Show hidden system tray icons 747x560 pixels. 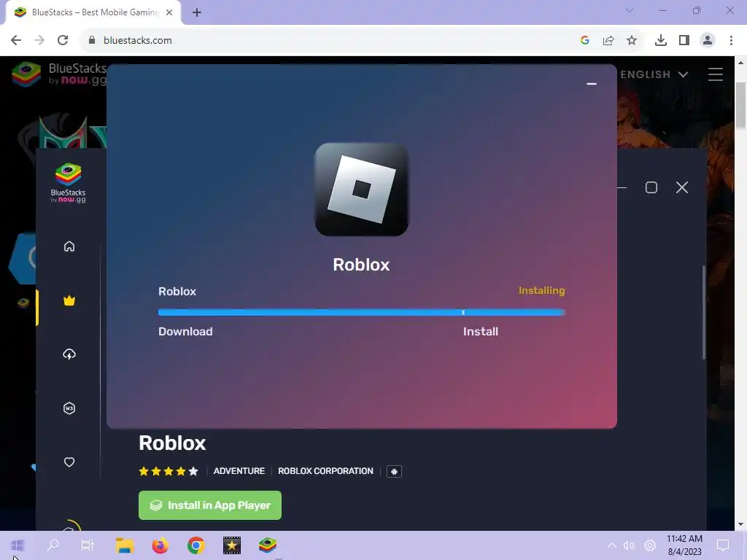pyautogui.click(x=612, y=545)
